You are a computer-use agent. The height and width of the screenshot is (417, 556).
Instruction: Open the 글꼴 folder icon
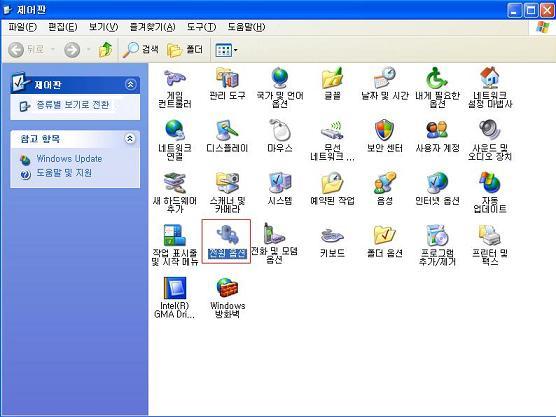pos(332,78)
